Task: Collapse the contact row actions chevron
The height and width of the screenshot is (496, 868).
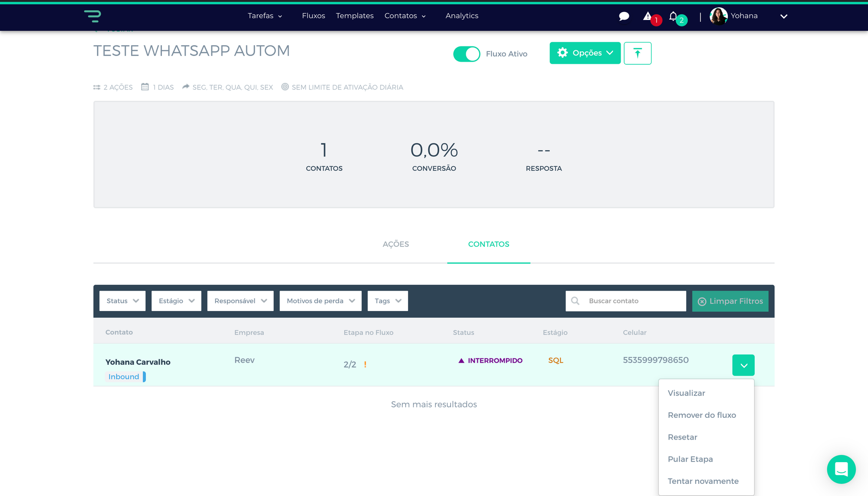Action: [743, 365]
